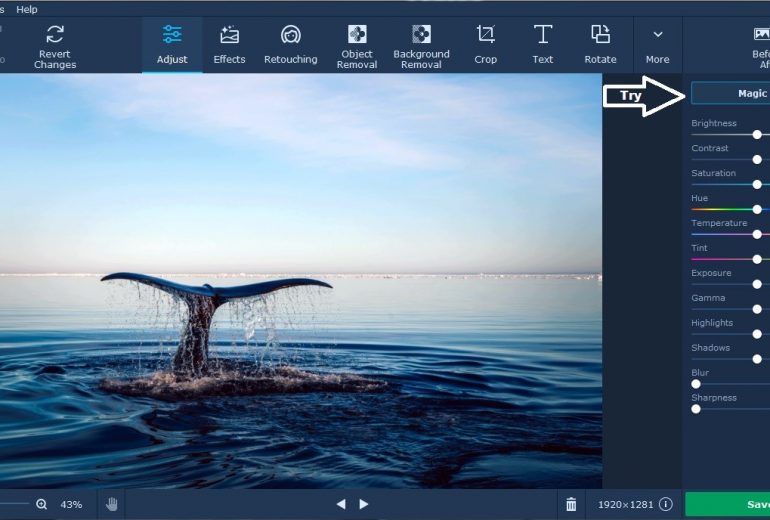Add text with the Text tool

[543, 45]
